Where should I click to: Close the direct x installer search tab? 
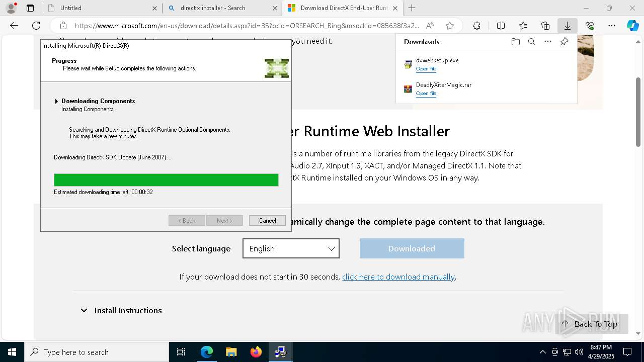(275, 8)
